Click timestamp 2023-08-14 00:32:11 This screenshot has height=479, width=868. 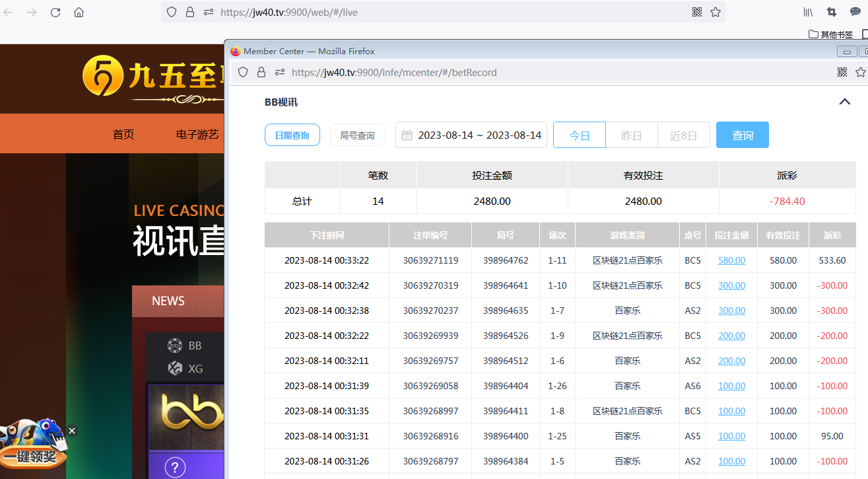[x=327, y=361]
